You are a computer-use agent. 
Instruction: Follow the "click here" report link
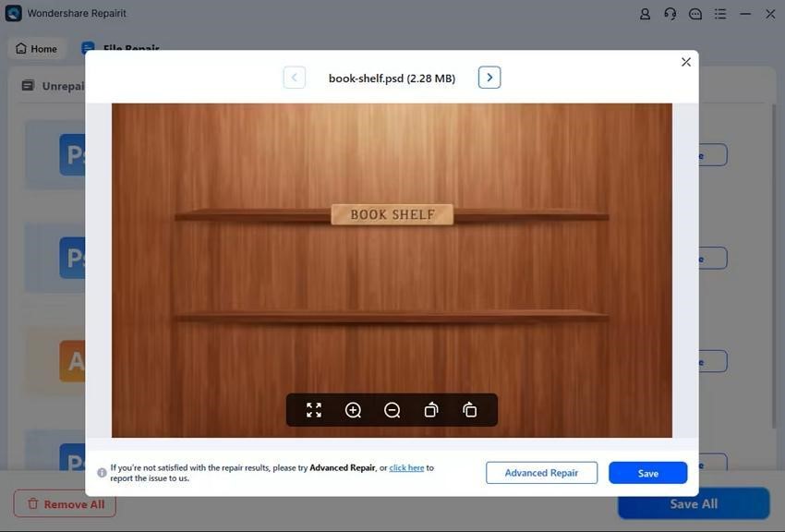pyautogui.click(x=406, y=468)
